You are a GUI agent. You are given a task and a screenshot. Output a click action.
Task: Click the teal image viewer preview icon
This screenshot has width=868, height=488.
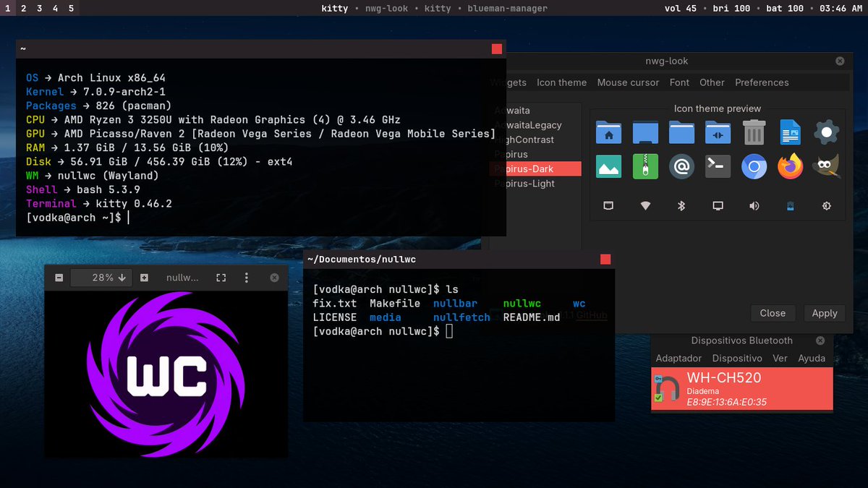tap(609, 167)
